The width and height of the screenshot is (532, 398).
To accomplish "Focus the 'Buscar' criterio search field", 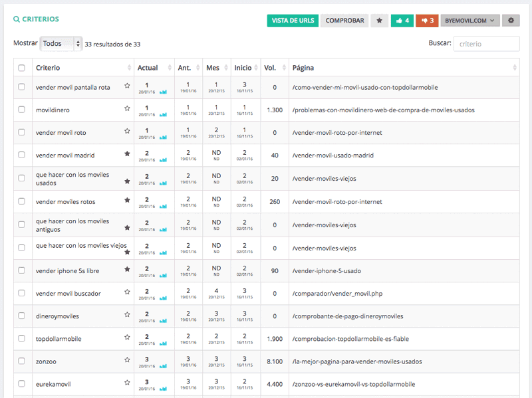I will [x=486, y=44].
